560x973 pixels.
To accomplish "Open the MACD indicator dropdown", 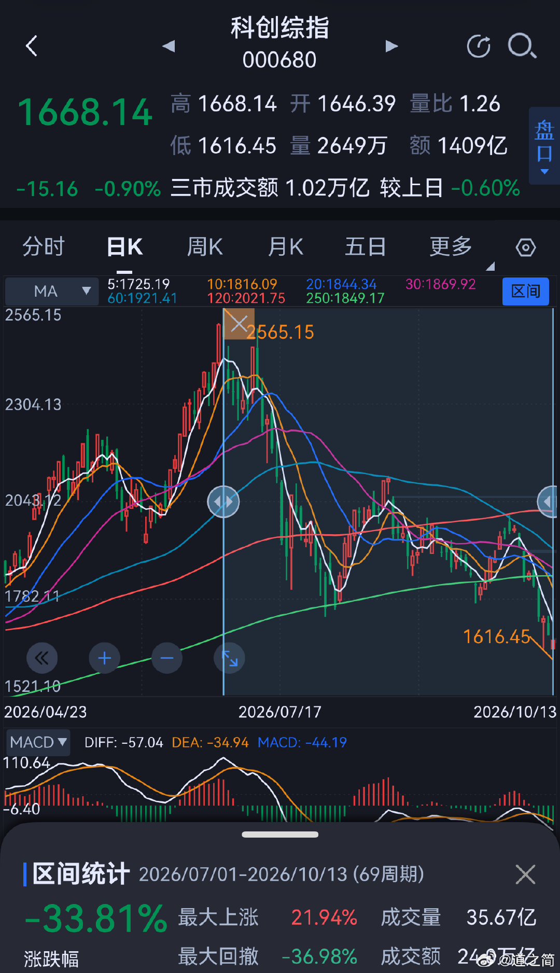I will pyautogui.click(x=38, y=742).
